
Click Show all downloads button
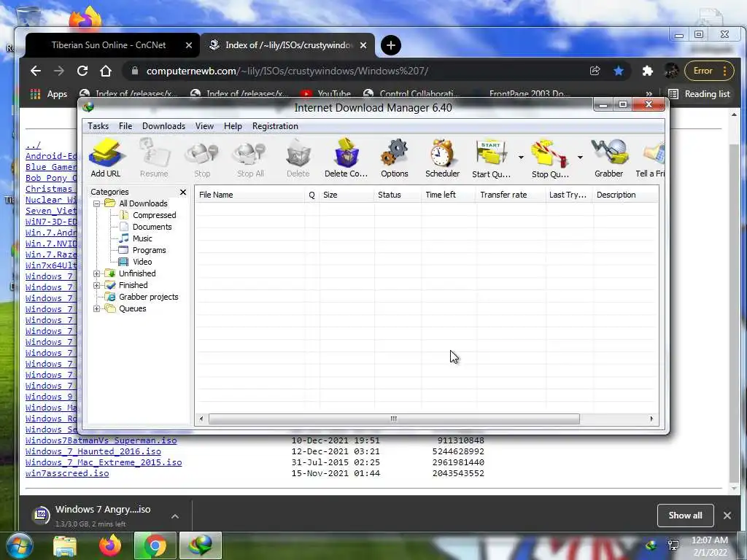(685, 516)
